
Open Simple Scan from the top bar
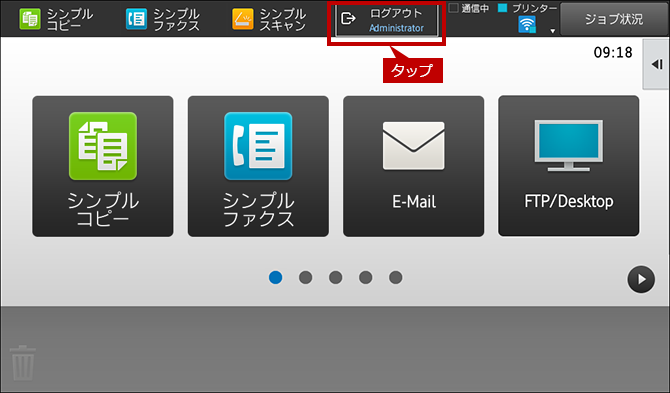point(269,20)
